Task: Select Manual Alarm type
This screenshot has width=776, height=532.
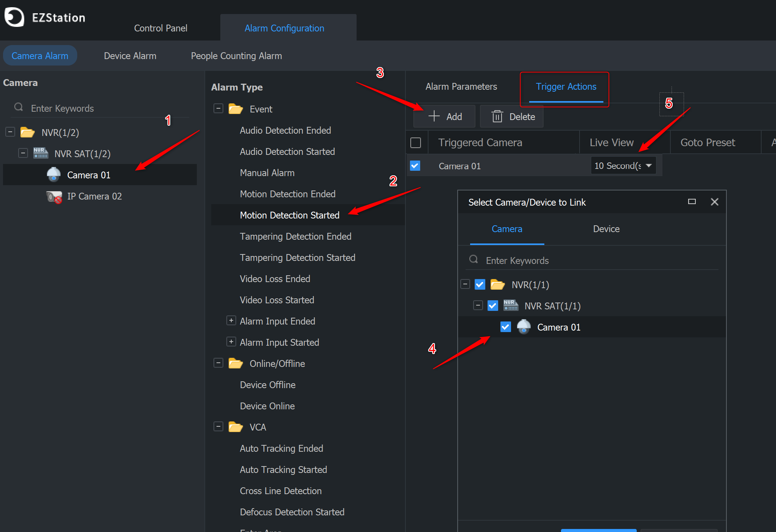Action: pyautogui.click(x=267, y=173)
